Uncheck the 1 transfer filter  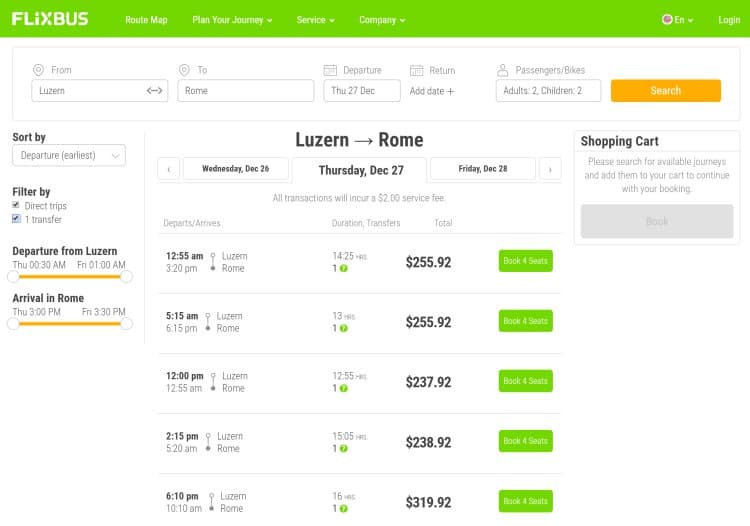click(16, 218)
